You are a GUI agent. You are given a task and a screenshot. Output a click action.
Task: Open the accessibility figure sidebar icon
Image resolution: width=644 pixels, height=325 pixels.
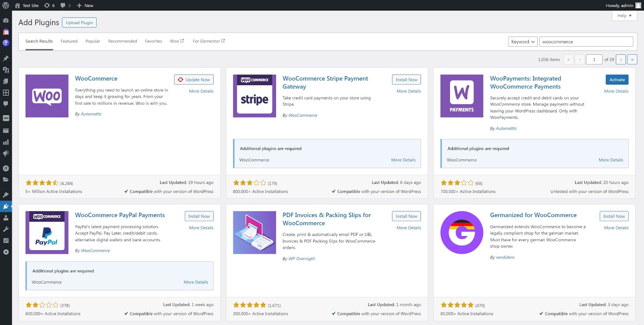coord(6,43)
